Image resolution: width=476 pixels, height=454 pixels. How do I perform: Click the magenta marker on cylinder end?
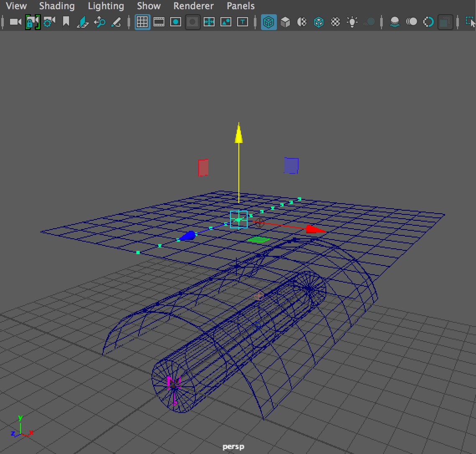pyautogui.click(x=174, y=383)
